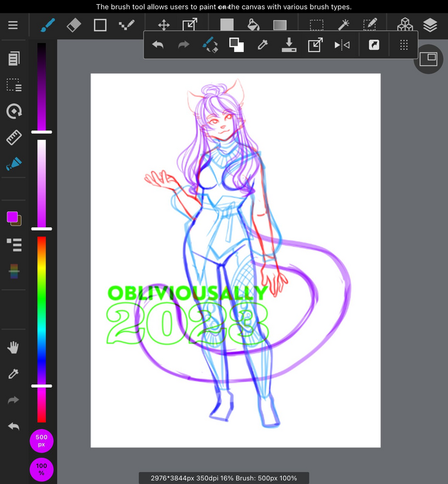Select the Transform tool in top toolbar
This screenshot has height=484, width=448.
click(x=189, y=25)
